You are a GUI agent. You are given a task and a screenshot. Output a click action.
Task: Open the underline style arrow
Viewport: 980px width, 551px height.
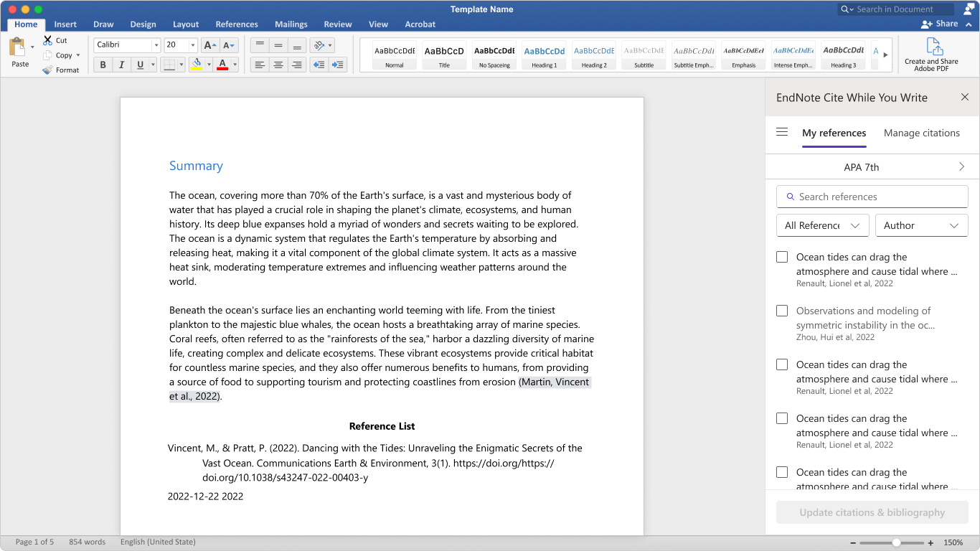tap(153, 65)
